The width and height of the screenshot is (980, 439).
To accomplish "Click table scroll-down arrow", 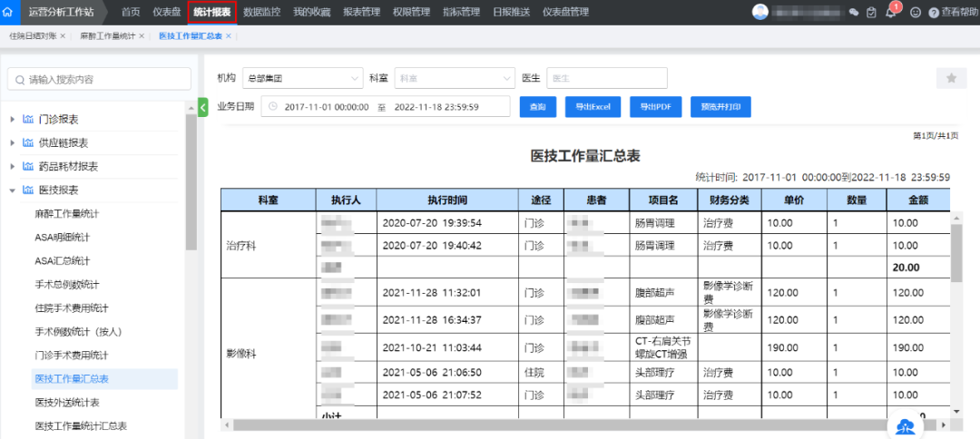I will pyautogui.click(x=956, y=411).
